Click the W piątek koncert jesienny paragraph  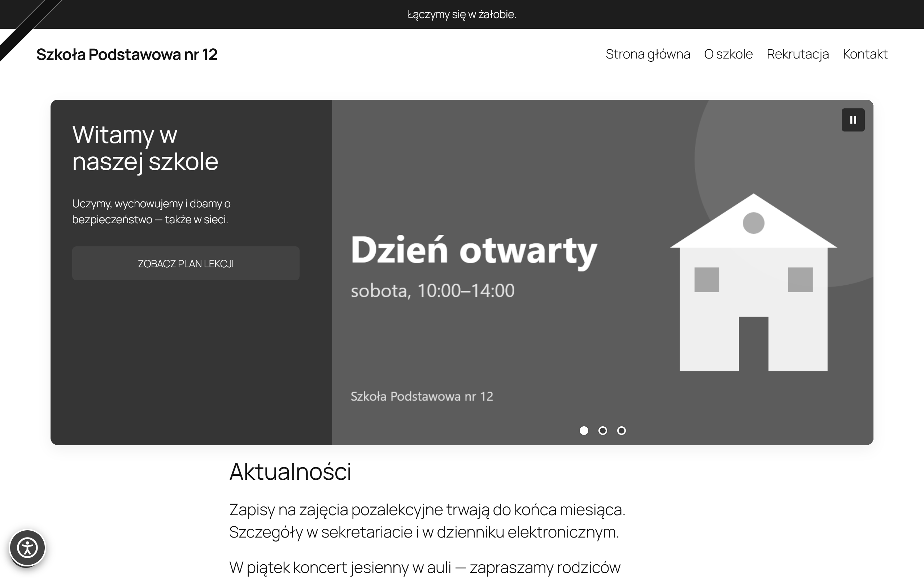(x=425, y=568)
